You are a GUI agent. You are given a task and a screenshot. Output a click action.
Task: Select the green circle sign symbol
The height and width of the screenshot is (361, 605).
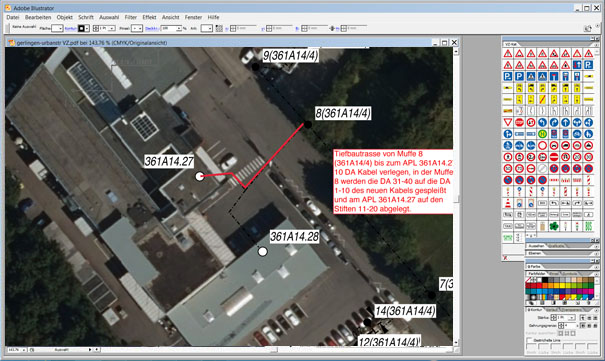point(542,134)
